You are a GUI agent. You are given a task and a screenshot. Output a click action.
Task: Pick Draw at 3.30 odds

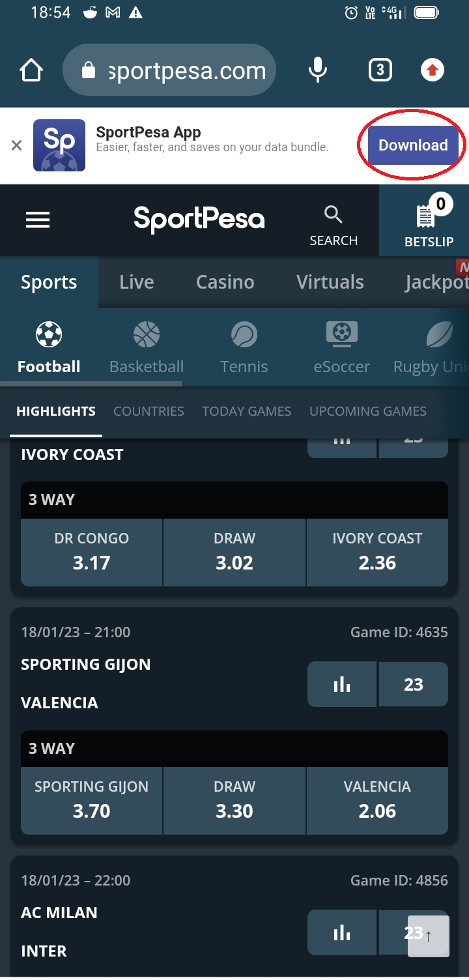click(x=234, y=800)
